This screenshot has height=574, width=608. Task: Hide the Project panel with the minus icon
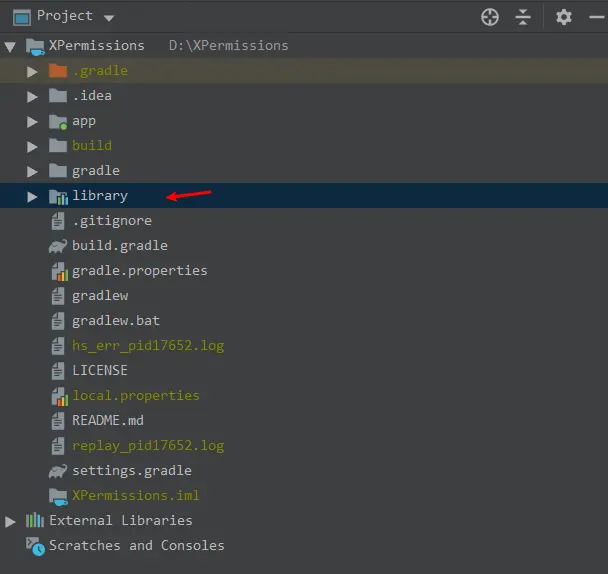(x=598, y=17)
